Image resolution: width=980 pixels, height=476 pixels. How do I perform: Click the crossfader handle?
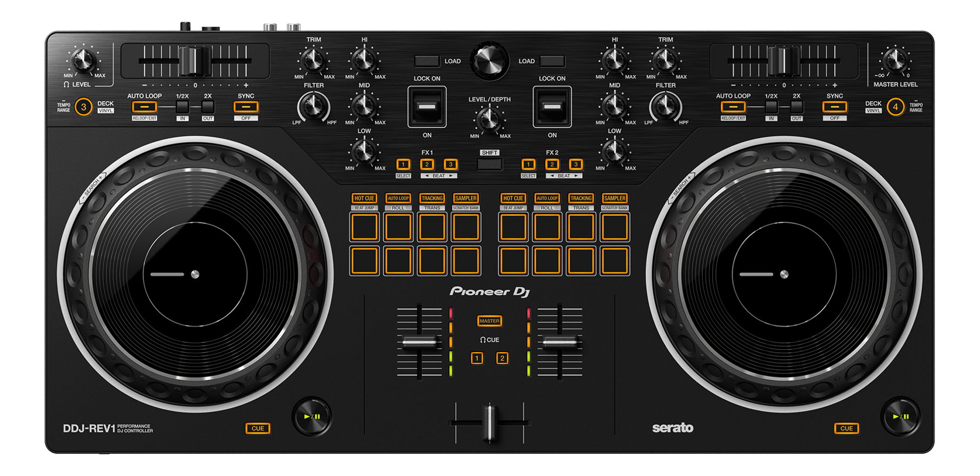490,422
